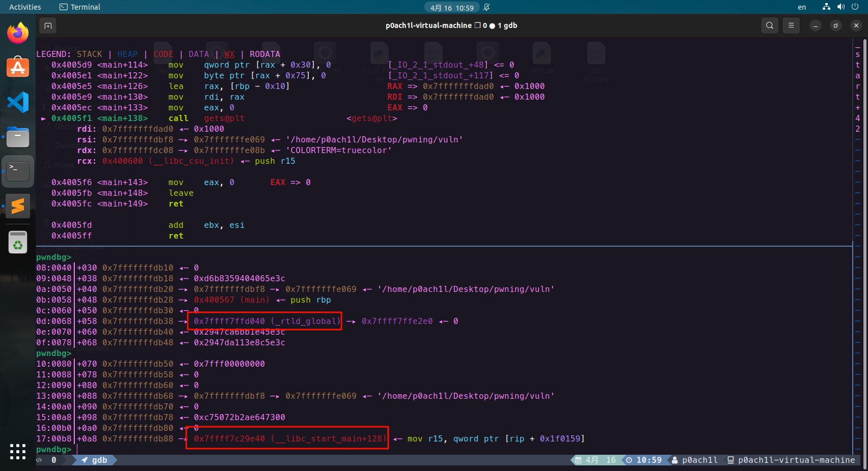The image size is (868, 471).
Task: Click the vertical 'start+42' pane on the right
Action: click(x=858, y=92)
